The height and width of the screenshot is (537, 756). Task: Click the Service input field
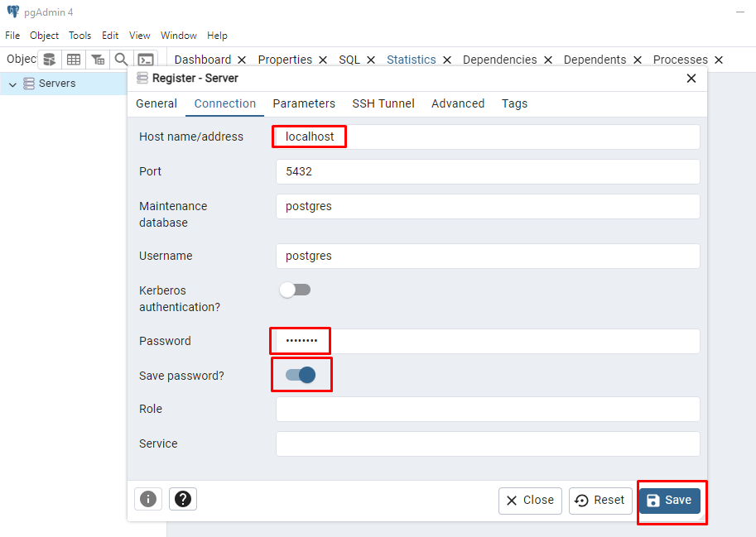pyautogui.click(x=488, y=444)
